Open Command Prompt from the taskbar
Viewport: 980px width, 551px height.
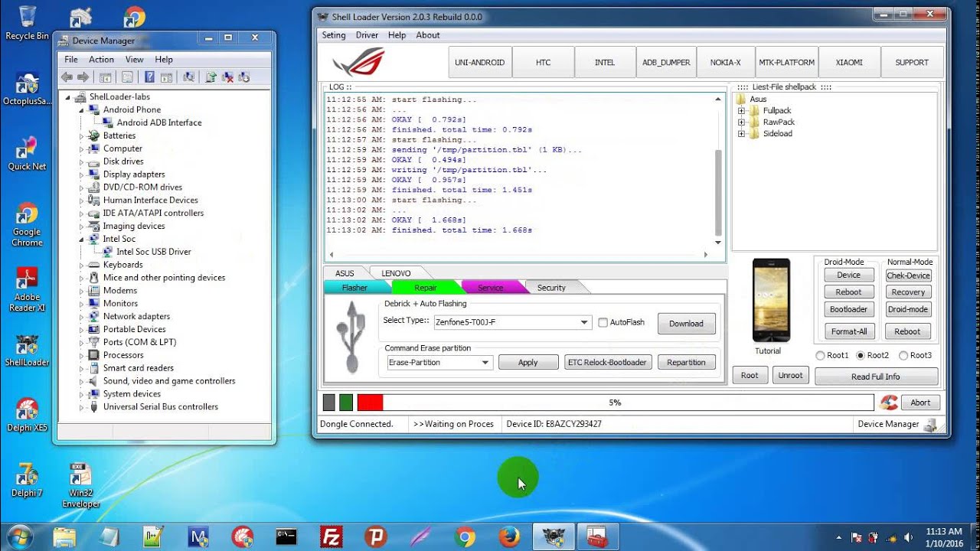click(287, 537)
